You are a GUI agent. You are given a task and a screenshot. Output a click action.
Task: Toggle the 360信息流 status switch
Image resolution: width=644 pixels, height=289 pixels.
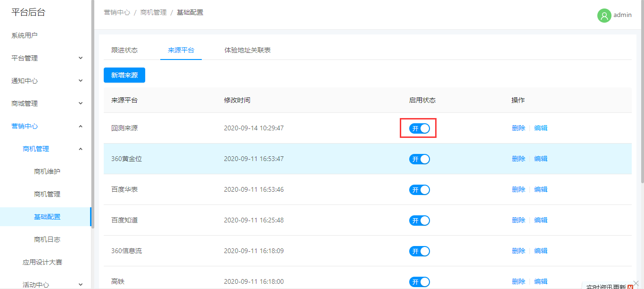[x=420, y=251]
